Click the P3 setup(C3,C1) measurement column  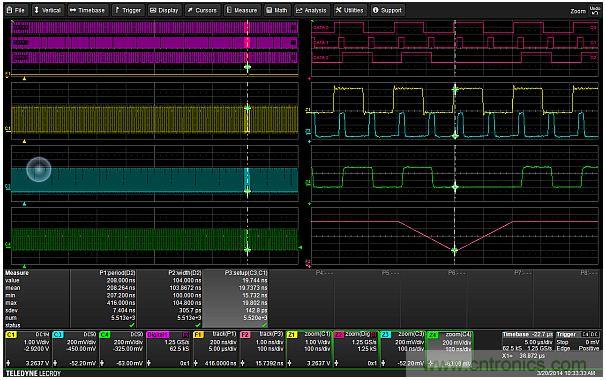tap(235, 299)
